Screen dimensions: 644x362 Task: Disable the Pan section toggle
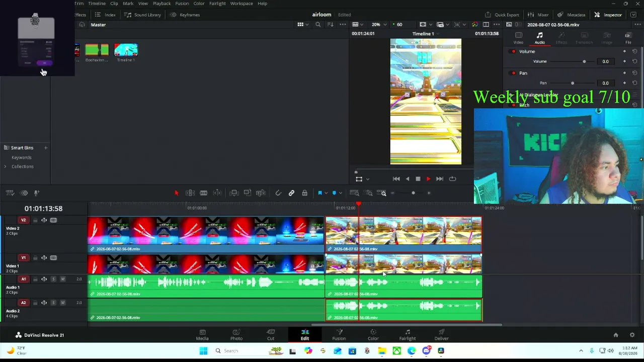(513, 73)
